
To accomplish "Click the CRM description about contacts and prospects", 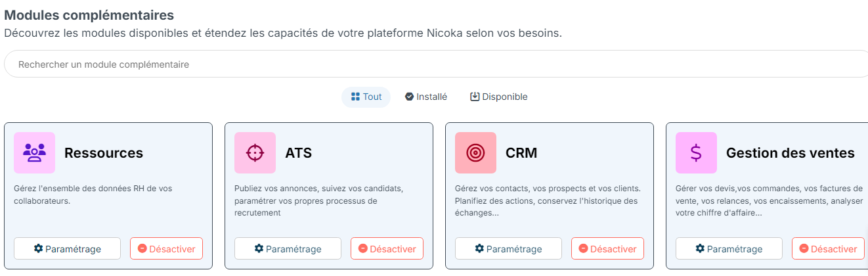I will (546, 200).
